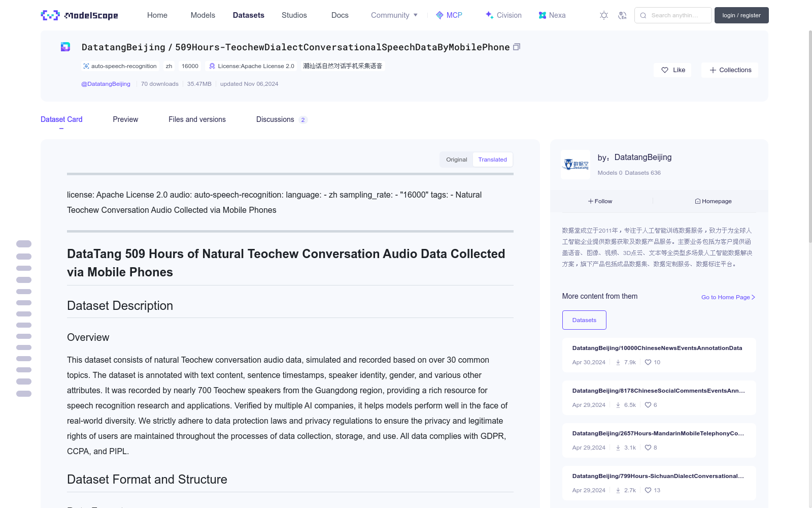Click the Follow button
Screen dimensions: 812x508
coord(600,201)
